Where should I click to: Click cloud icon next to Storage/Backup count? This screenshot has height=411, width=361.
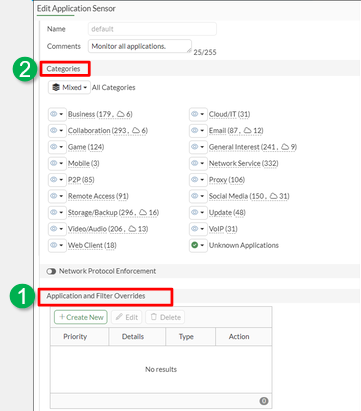click(143, 212)
